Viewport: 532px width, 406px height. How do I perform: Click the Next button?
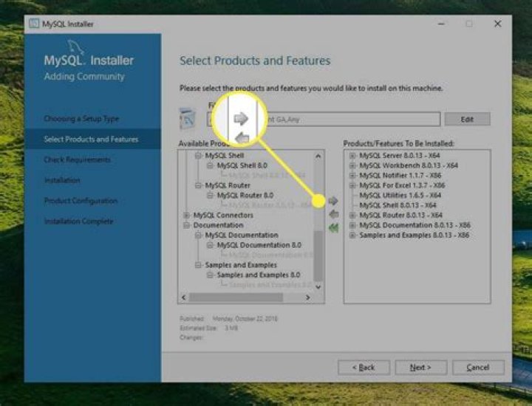420,367
